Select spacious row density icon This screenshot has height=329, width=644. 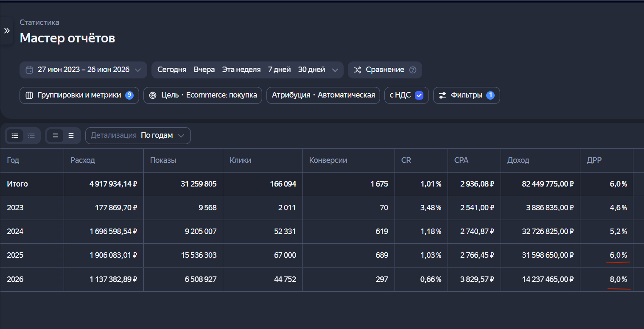point(71,136)
